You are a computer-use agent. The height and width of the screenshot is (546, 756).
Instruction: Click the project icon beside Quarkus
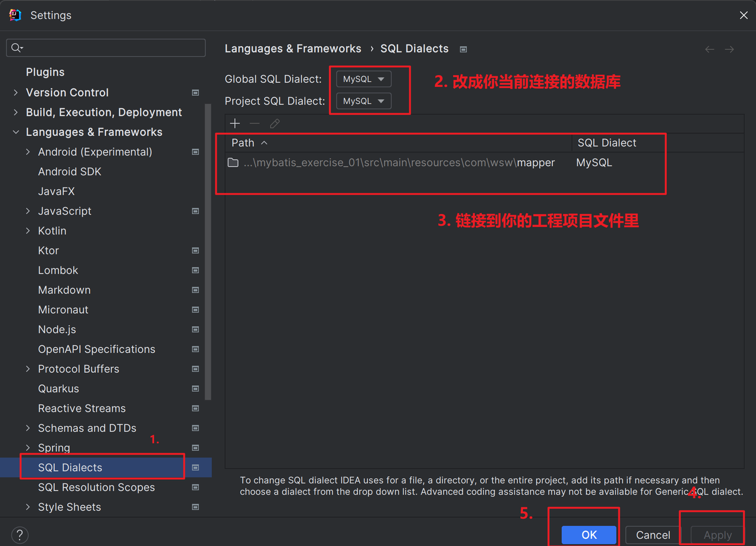(195, 389)
